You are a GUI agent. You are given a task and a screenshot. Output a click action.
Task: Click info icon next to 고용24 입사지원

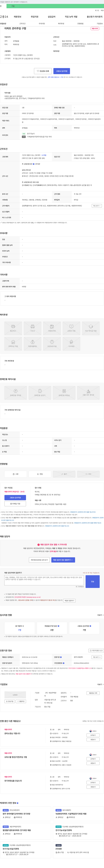pos(90,626)
